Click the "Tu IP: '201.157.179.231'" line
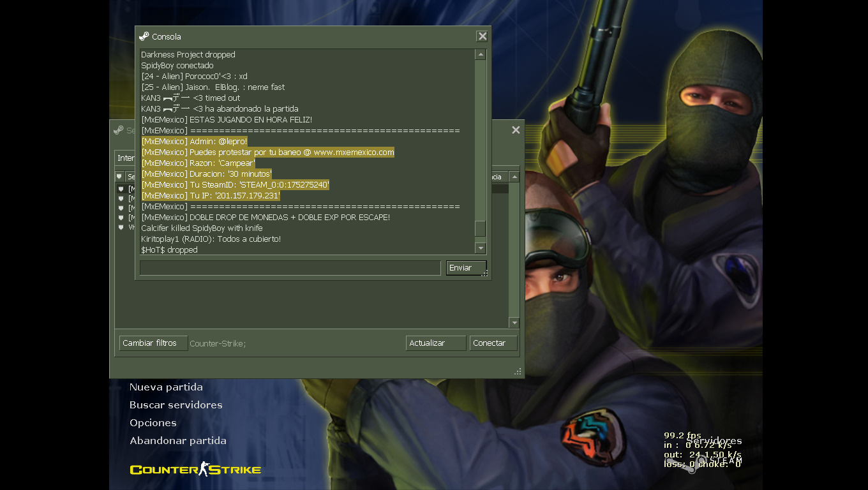 click(211, 196)
